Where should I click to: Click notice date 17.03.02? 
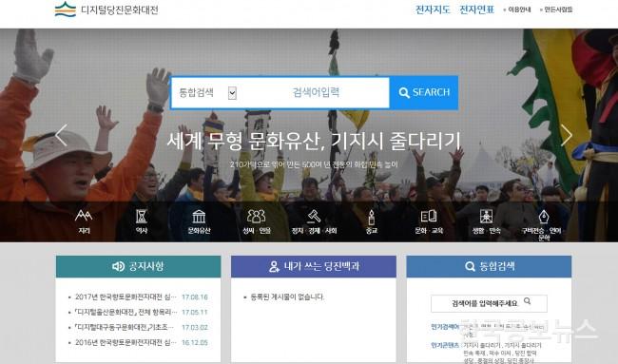pyautogui.click(x=195, y=327)
